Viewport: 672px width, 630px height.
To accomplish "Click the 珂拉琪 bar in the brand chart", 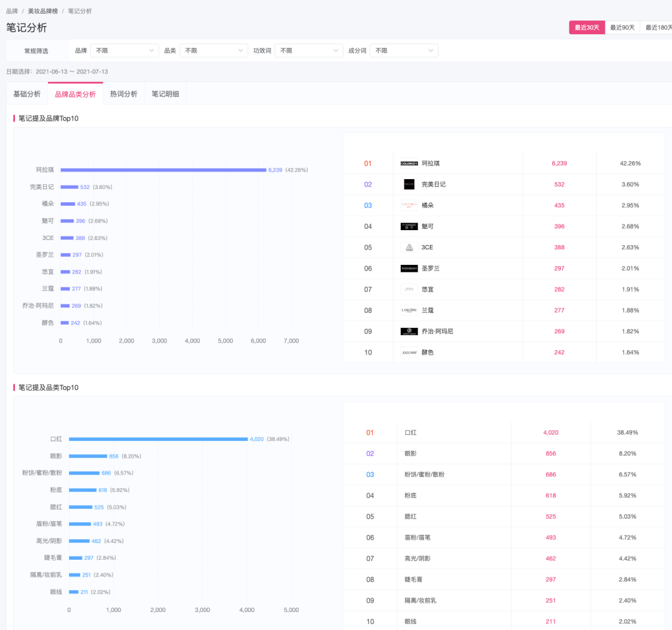I will (163, 170).
